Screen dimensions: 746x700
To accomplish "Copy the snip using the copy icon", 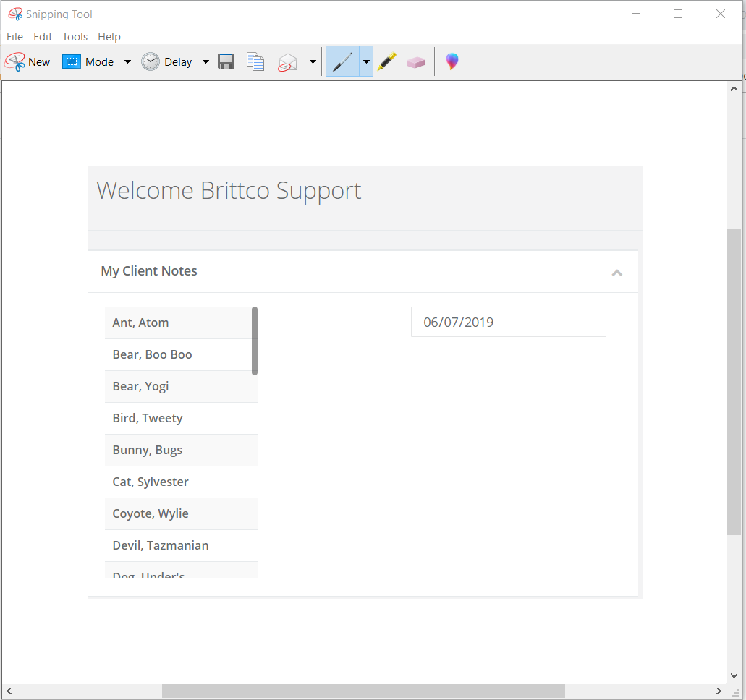I will (x=255, y=62).
